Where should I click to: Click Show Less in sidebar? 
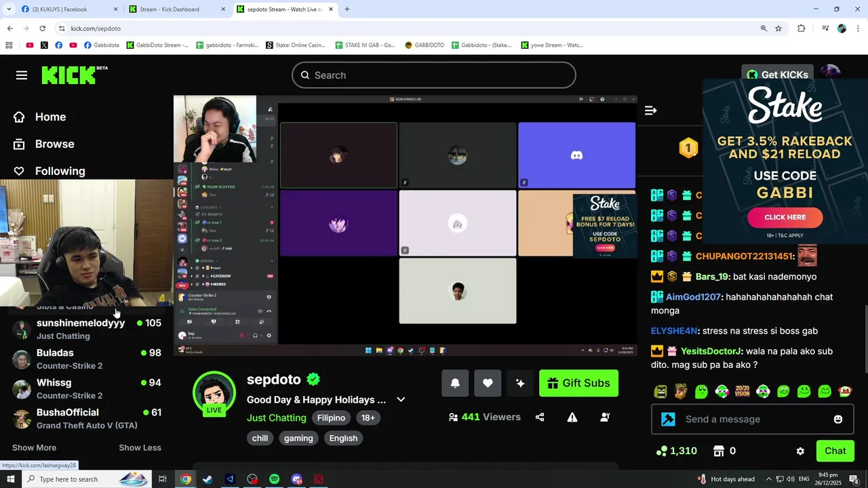point(140,447)
